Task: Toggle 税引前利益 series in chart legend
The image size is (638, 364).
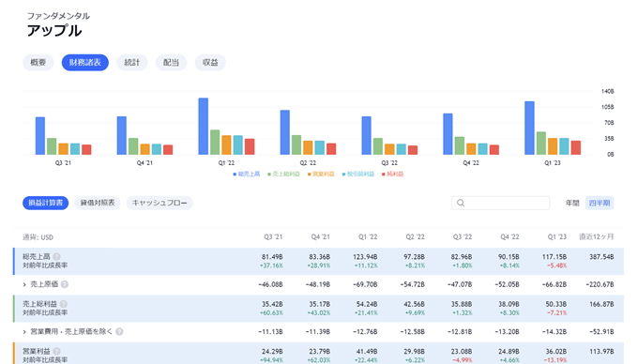Action: click(358, 174)
